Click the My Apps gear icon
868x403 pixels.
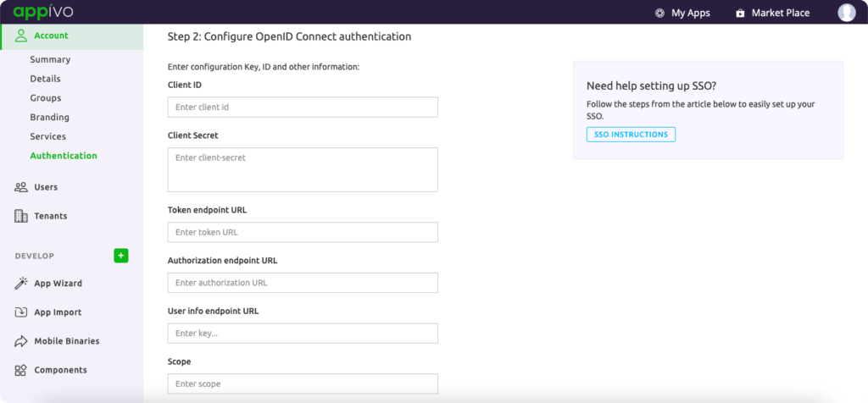tap(659, 14)
